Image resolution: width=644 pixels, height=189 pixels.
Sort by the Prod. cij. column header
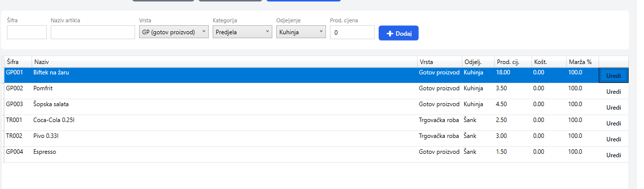click(x=513, y=62)
